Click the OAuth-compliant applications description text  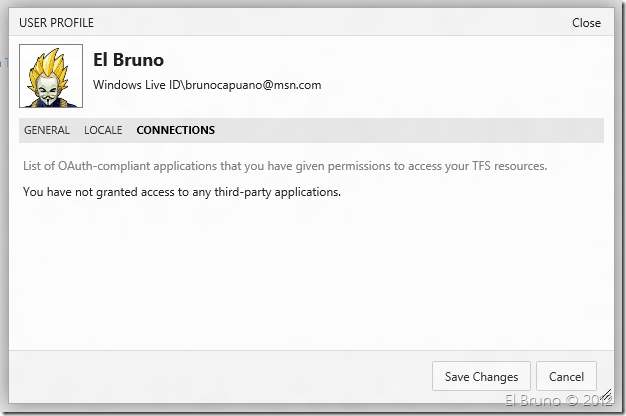tap(285, 165)
